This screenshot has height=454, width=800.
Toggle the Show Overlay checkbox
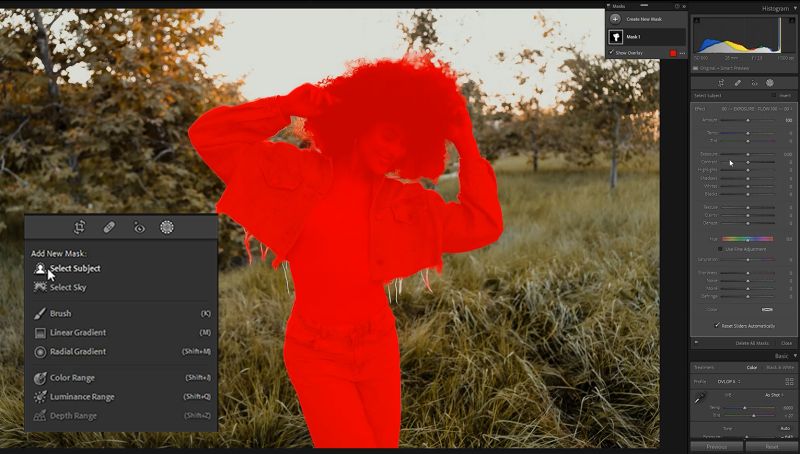[611, 53]
